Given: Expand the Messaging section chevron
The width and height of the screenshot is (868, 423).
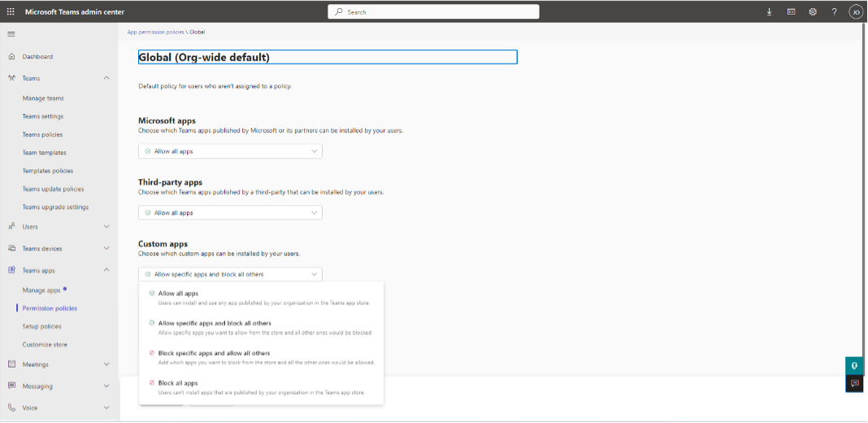Looking at the screenshot, I should click(x=106, y=386).
